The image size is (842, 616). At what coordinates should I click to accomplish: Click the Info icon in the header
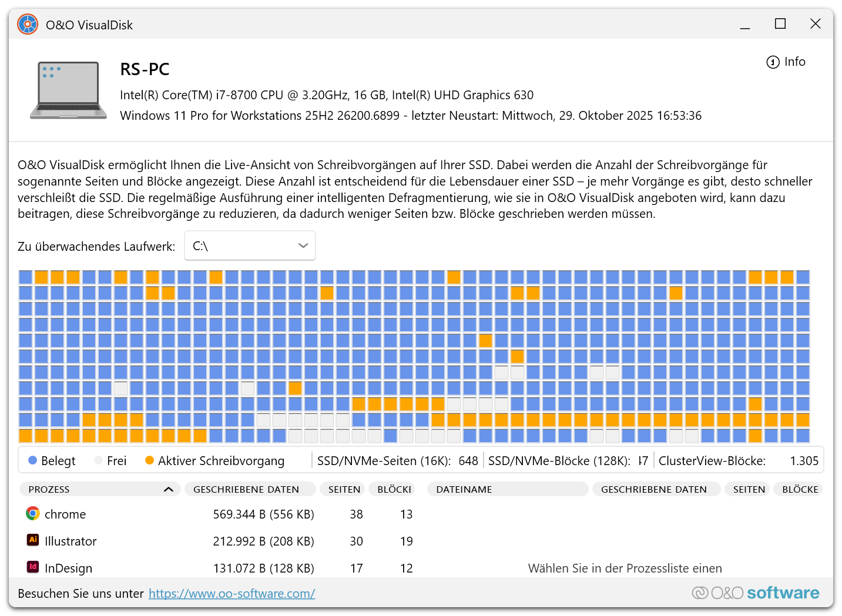tap(773, 62)
